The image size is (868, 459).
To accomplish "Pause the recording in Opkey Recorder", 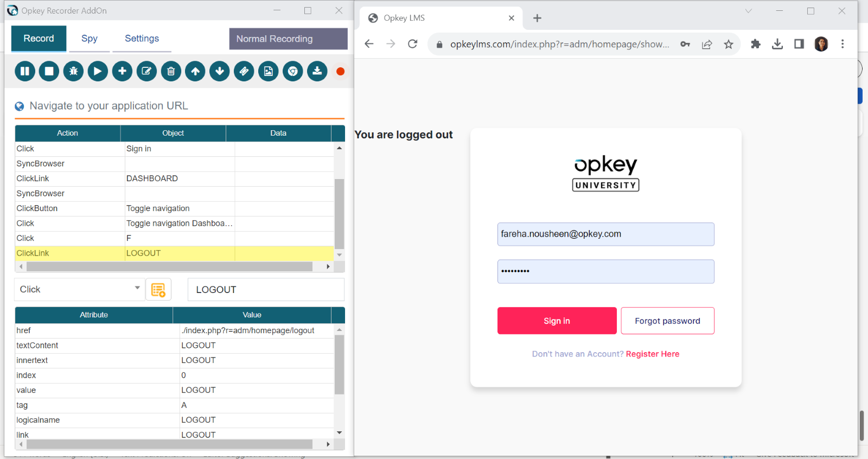I will pyautogui.click(x=25, y=71).
